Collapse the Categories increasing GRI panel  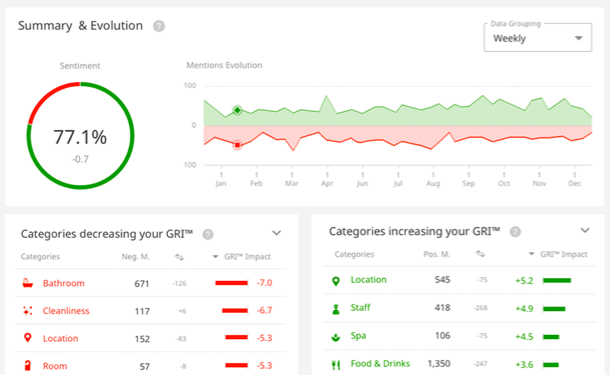[x=585, y=230]
